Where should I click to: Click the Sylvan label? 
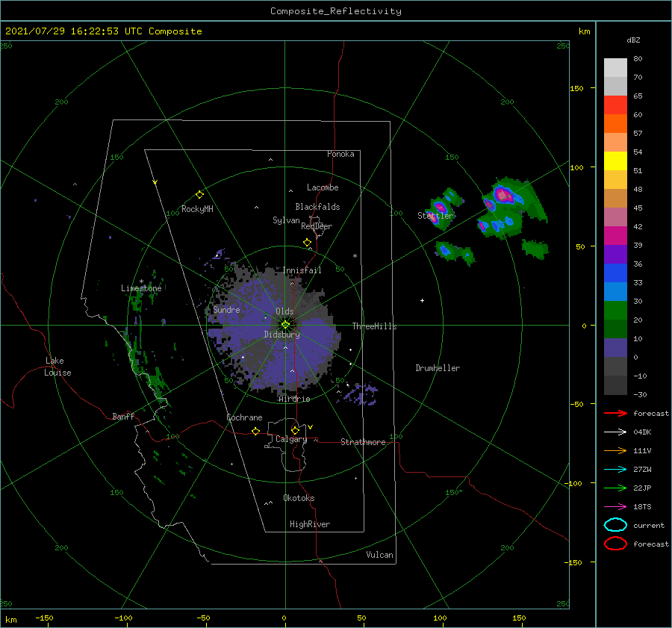(286, 220)
